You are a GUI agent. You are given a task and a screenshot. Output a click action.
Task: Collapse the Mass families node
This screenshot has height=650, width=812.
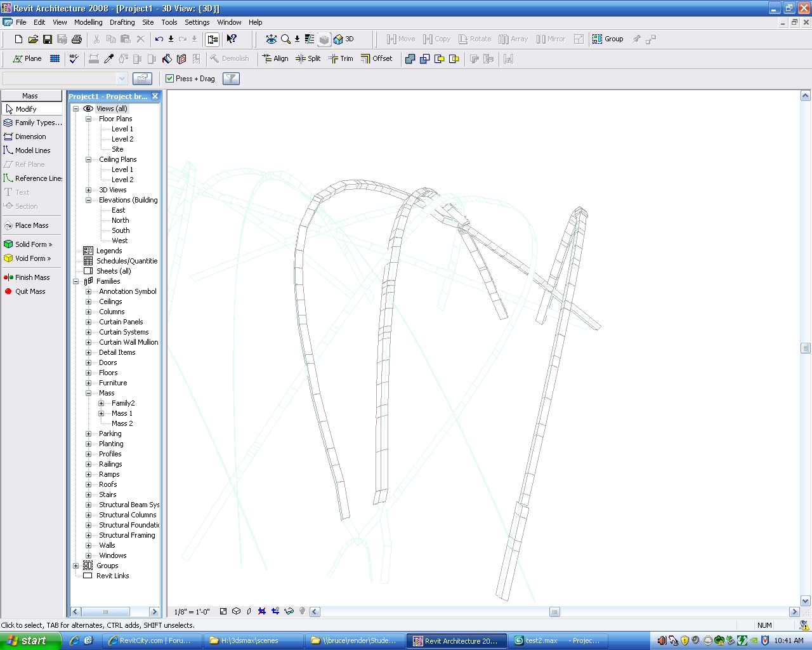point(89,393)
